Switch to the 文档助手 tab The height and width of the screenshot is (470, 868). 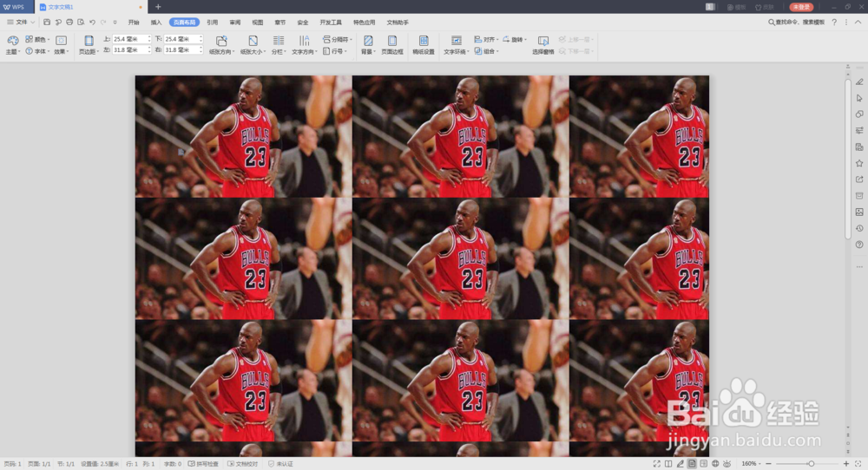pyautogui.click(x=398, y=23)
